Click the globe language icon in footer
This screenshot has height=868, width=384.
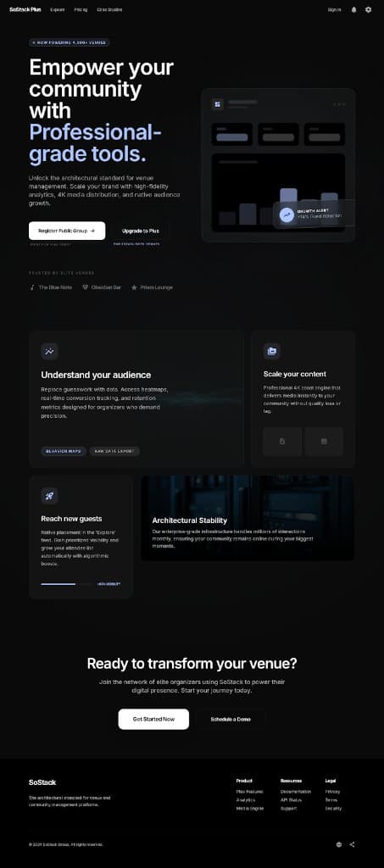pos(338,844)
